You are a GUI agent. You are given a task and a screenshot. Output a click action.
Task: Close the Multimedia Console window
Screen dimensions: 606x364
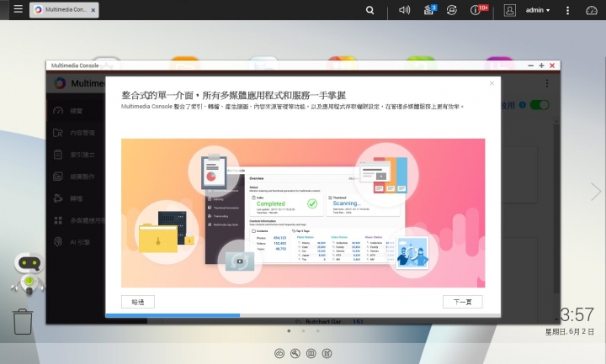pos(552,66)
